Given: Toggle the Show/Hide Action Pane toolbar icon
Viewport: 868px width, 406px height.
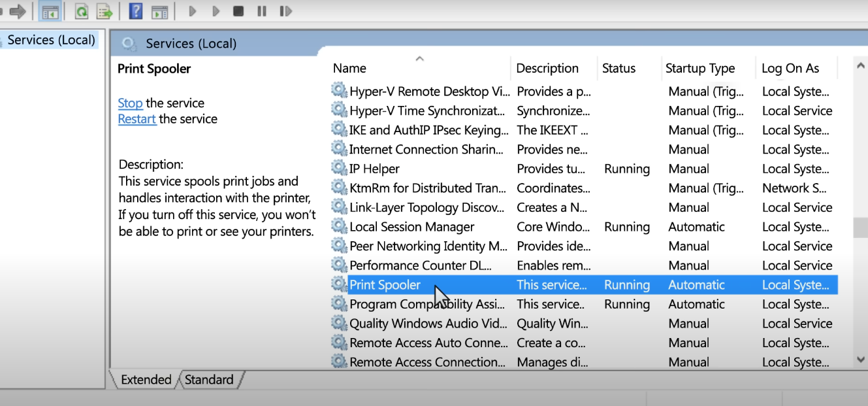Looking at the screenshot, I should click(x=159, y=11).
